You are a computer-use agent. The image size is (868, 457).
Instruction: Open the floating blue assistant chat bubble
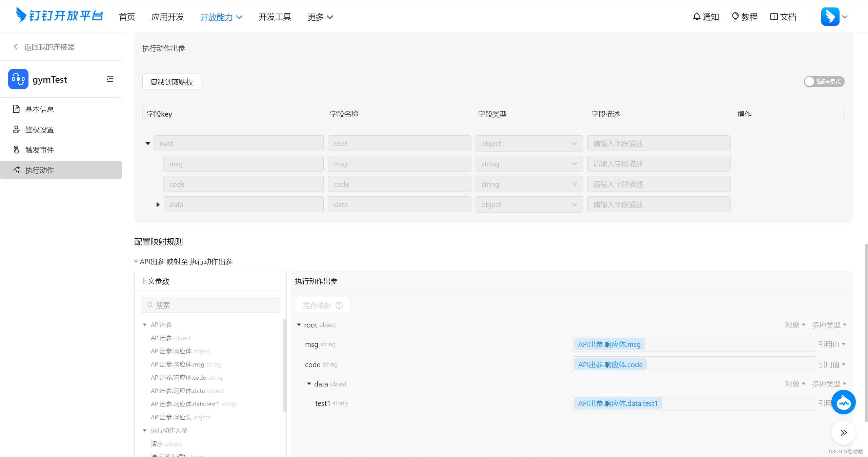[x=843, y=402]
